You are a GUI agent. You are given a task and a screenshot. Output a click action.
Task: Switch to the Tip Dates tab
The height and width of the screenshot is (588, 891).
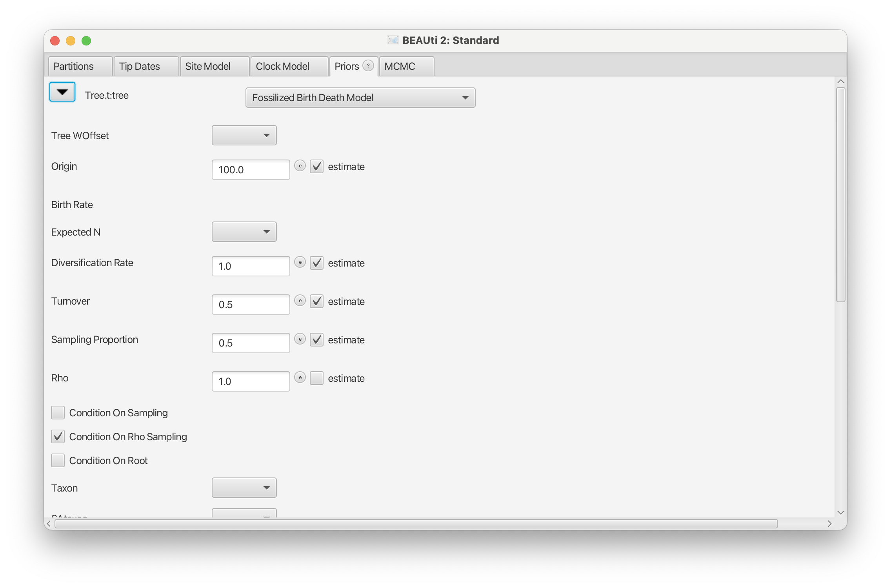tap(146, 66)
